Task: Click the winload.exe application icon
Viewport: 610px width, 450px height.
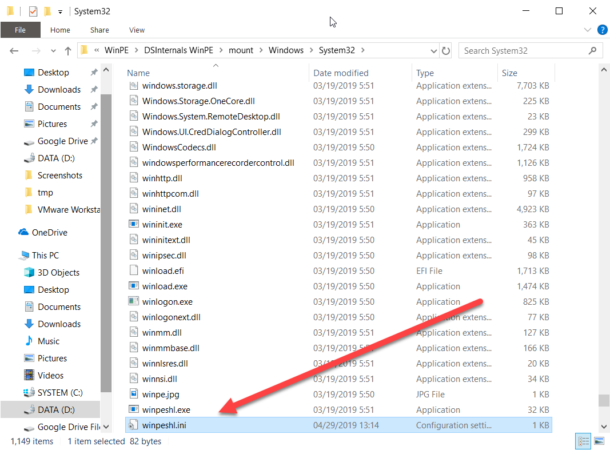Action: pos(133,286)
